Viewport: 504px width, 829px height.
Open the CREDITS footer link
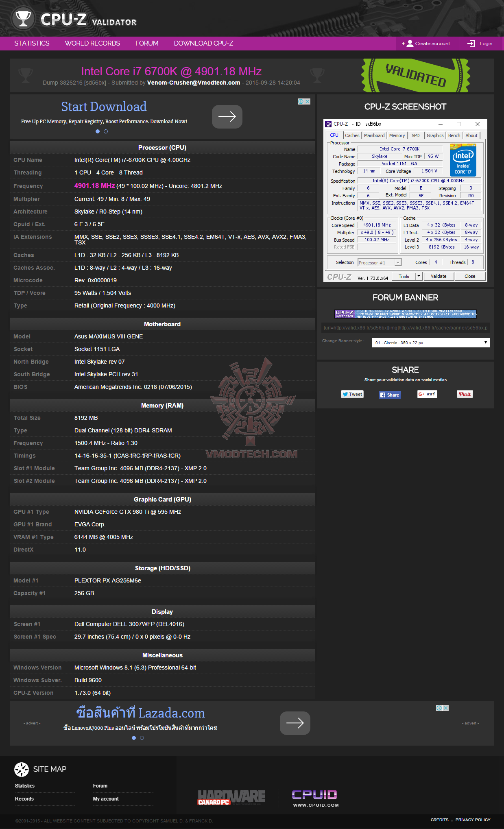pyautogui.click(x=439, y=820)
